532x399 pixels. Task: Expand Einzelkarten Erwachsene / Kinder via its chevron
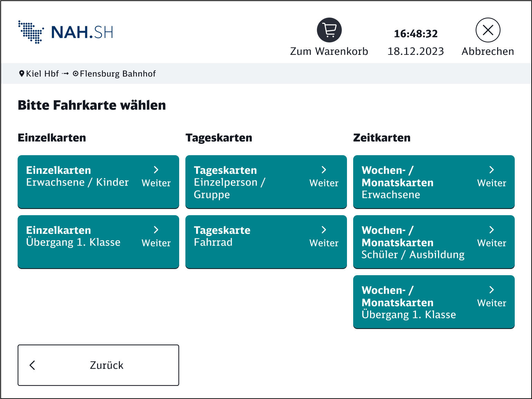(156, 170)
